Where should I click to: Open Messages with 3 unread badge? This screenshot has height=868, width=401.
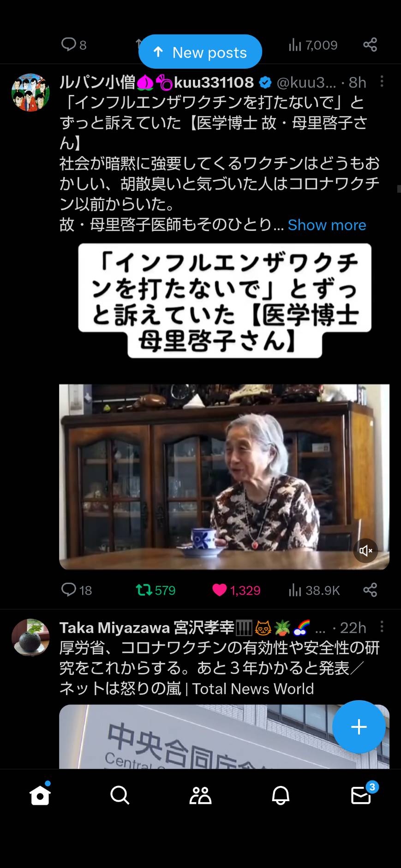(x=361, y=794)
